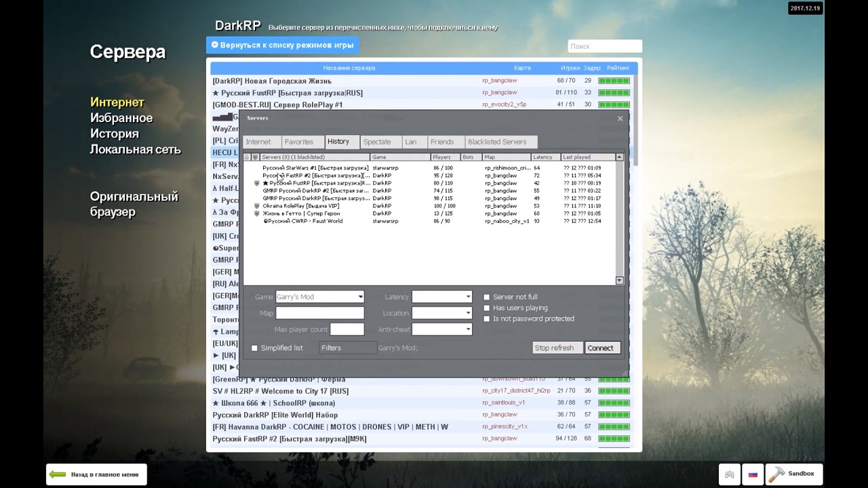Screen dimensions: 868x488
Task: Close the Servers dialog with the X
Action: coord(620,119)
